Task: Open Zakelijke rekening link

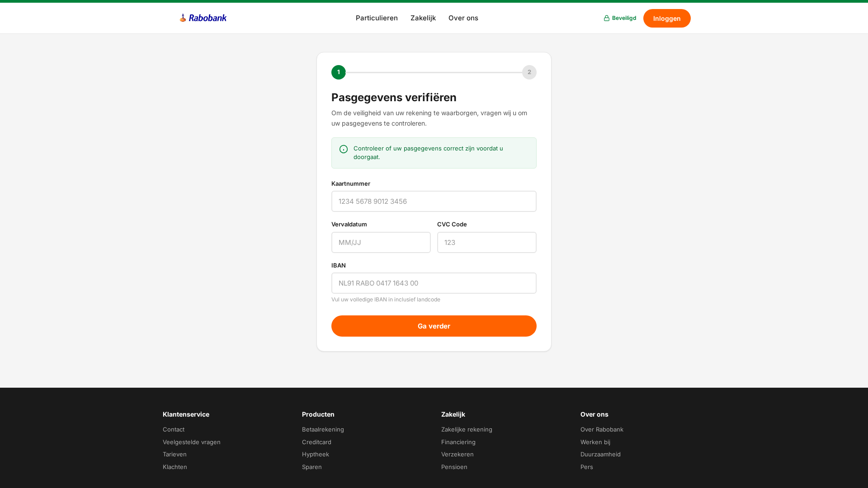Action: point(467,429)
